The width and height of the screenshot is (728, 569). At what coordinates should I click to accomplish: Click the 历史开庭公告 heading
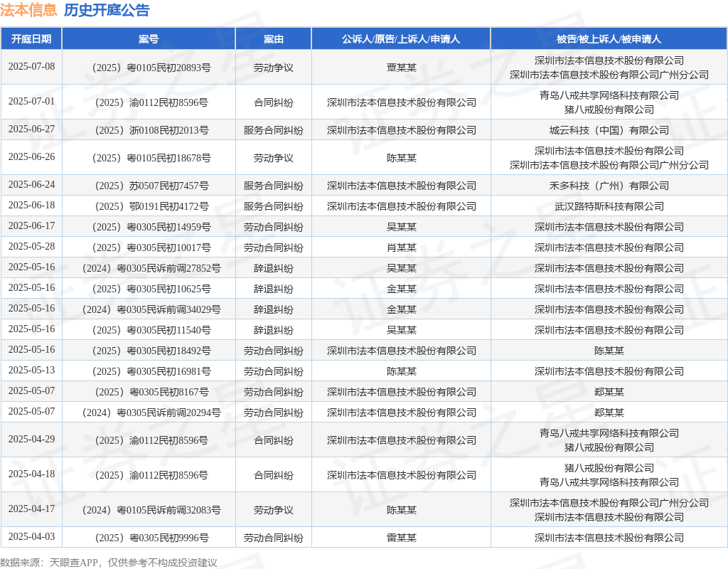(107, 10)
